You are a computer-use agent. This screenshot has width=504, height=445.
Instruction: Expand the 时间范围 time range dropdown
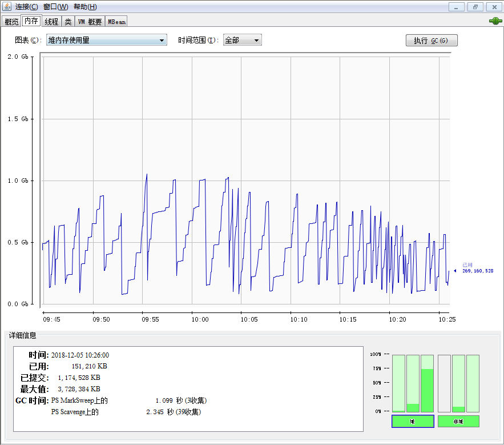coord(242,41)
